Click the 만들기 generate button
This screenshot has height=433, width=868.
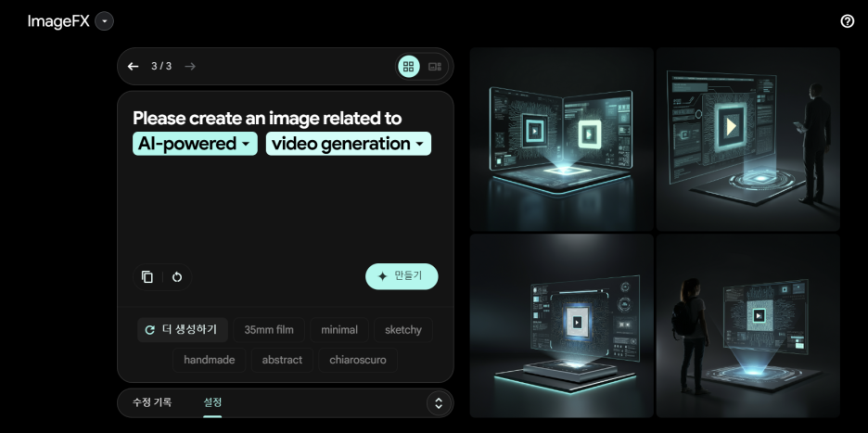tap(402, 276)
